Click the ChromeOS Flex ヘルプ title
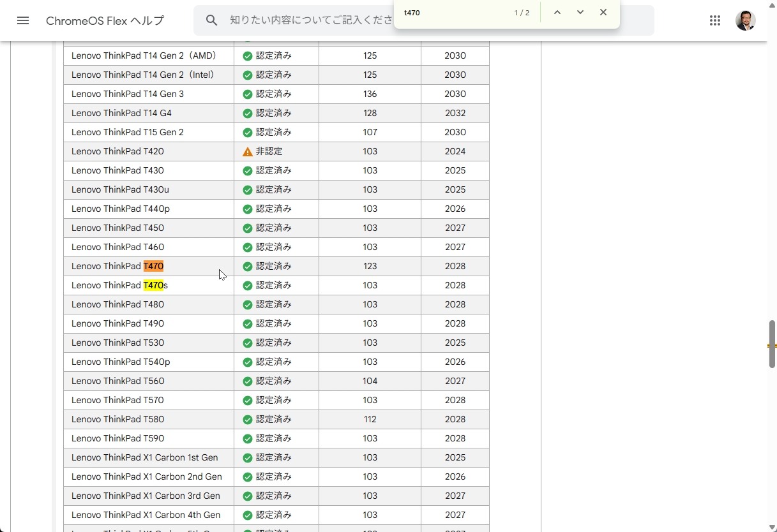777x532 pixels. coord(105,20)
